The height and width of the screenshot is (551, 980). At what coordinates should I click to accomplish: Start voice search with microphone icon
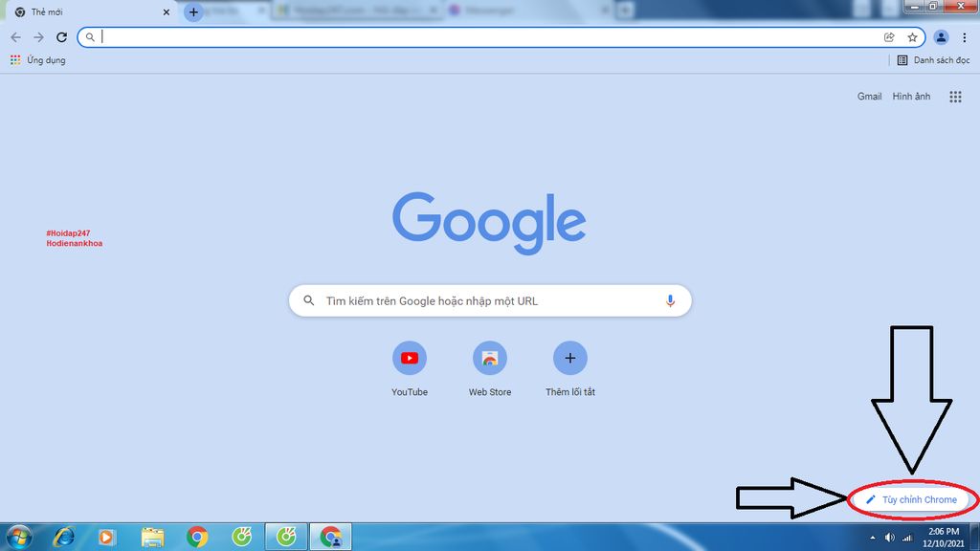670,300
